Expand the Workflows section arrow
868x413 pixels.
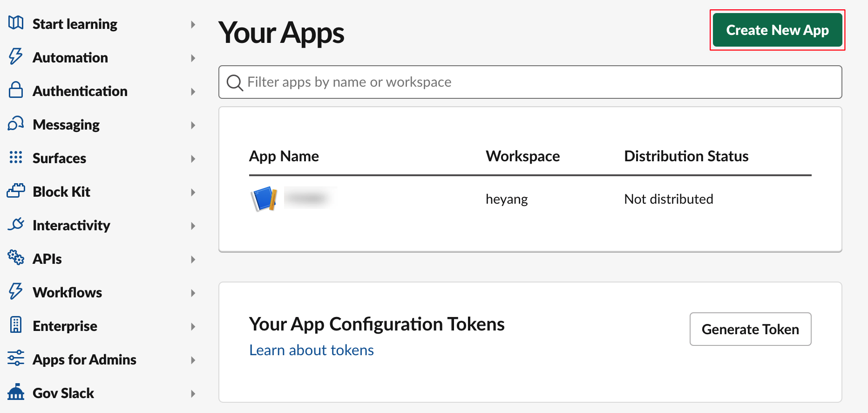pos(193,293)
